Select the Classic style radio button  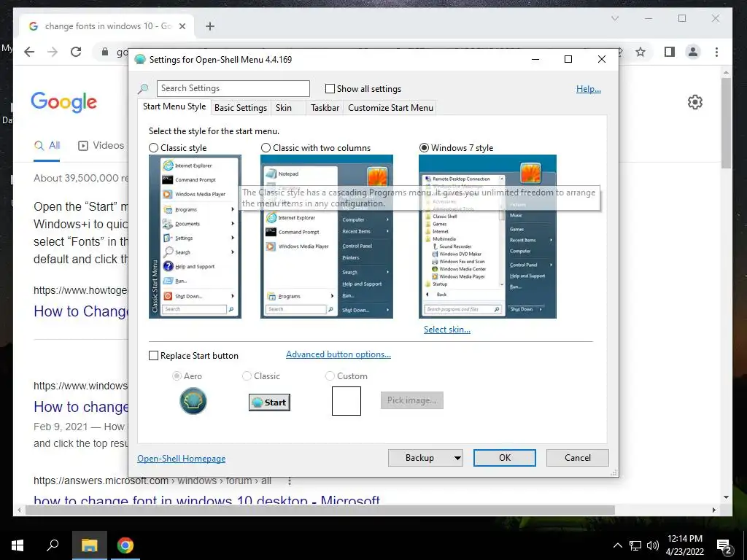pyautogui.click(x=153, y=147)
